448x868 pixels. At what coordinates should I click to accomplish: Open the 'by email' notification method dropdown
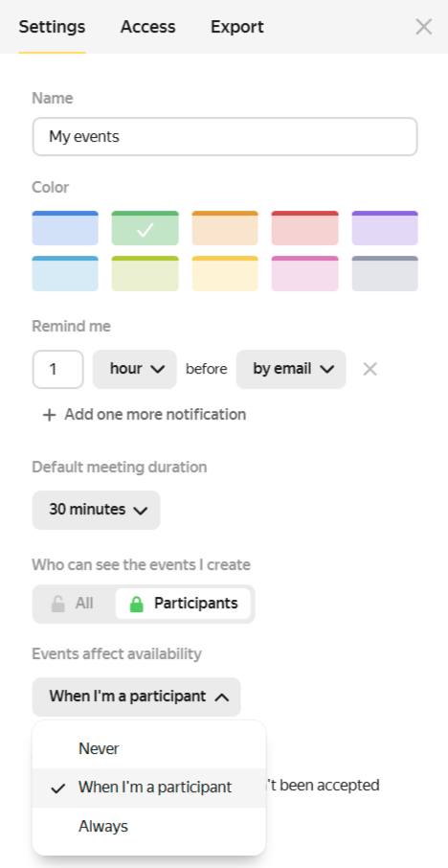point(291,369)
